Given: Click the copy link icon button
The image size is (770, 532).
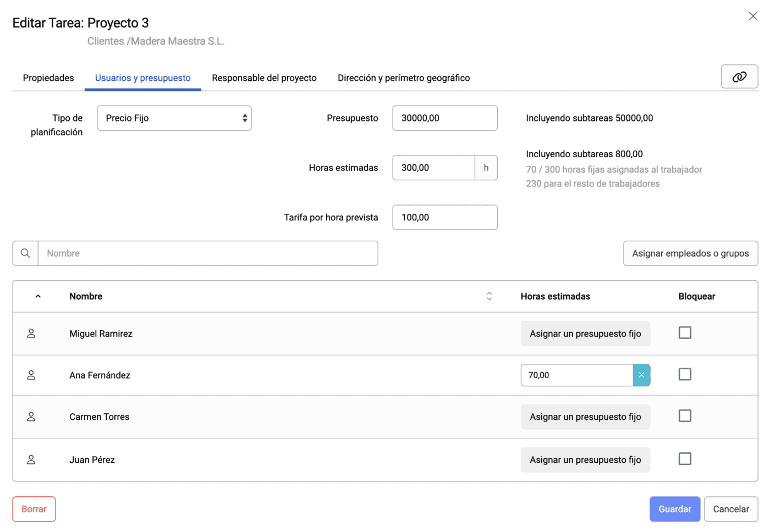Looking at the screenshot, I should [x=739, y=77].
